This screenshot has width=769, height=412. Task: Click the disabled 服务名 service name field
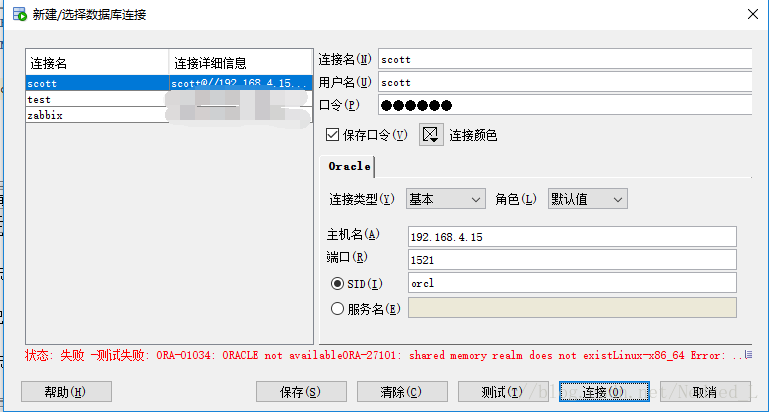coord(572,308)
